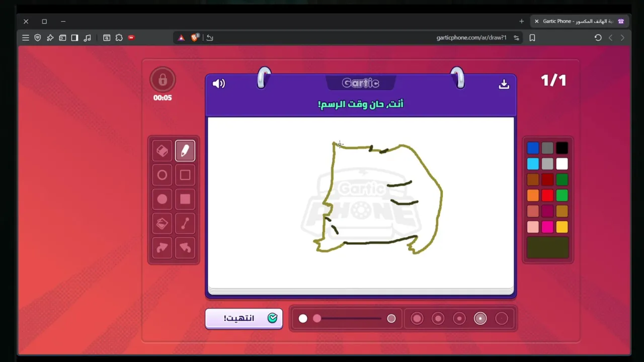Select the largest brush thickness
Image resolution: width=644 pixels, height=362 pixels.
point(417,318)
